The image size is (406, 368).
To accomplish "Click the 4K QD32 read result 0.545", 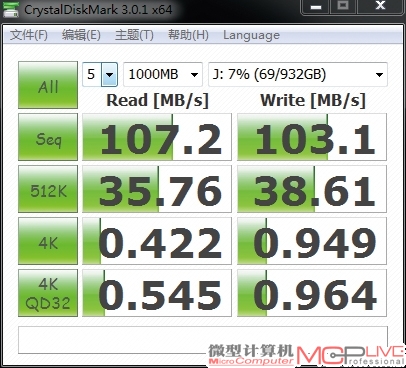I will [157, 293].
